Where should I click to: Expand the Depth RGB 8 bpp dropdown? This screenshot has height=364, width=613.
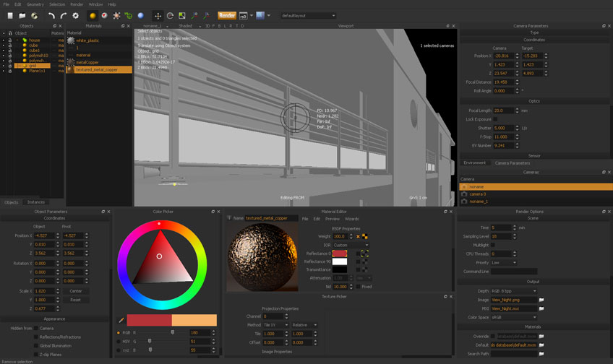pos(514,291)
